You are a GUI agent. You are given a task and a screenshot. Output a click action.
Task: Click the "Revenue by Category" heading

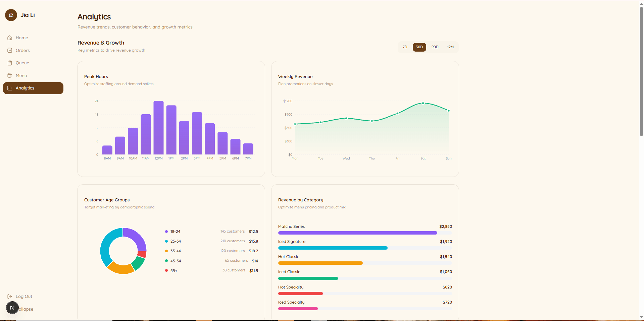click(x=301, y=200)
